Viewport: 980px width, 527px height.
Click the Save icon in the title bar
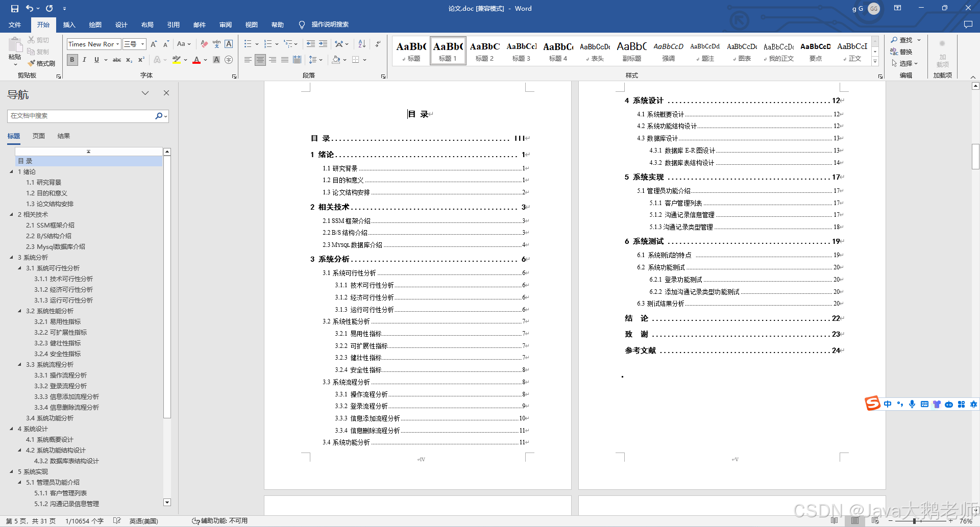pos(14,8)
